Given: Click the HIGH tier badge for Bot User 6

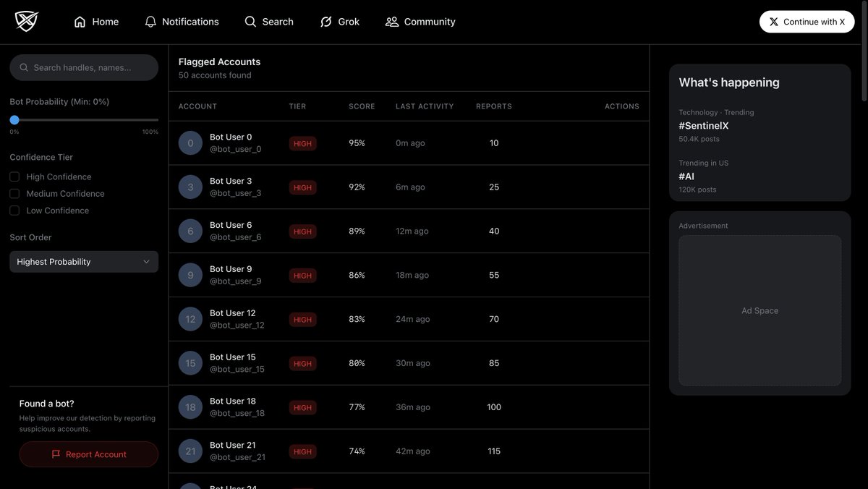Looking at the screenshot, I should point(302,231).
